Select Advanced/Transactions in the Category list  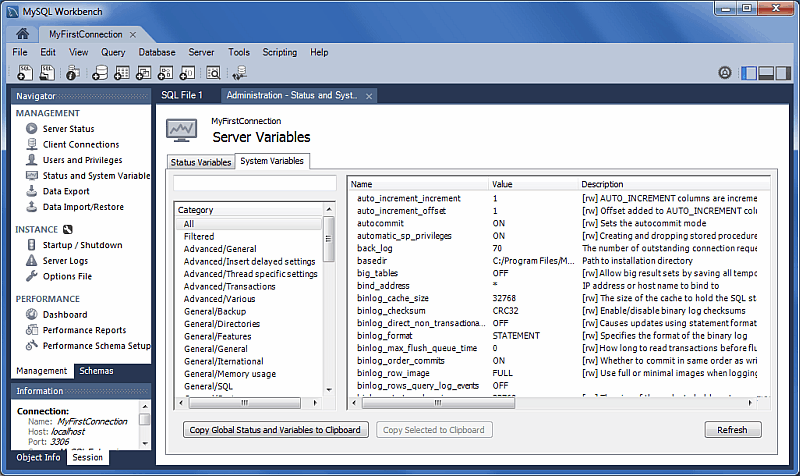[229, 287]
